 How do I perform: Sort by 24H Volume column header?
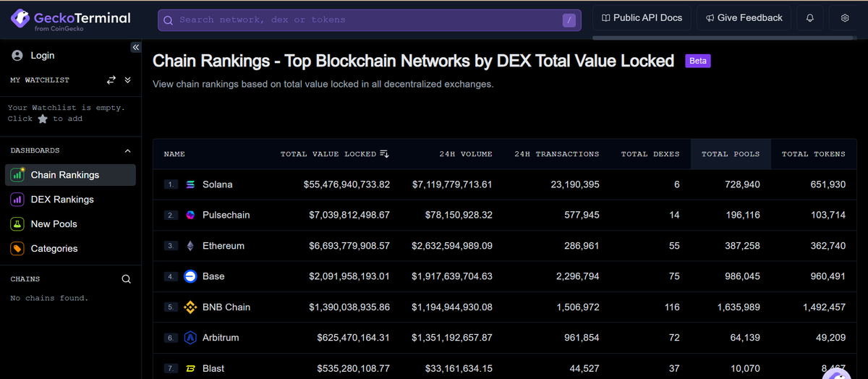click(x=466, y=154)
